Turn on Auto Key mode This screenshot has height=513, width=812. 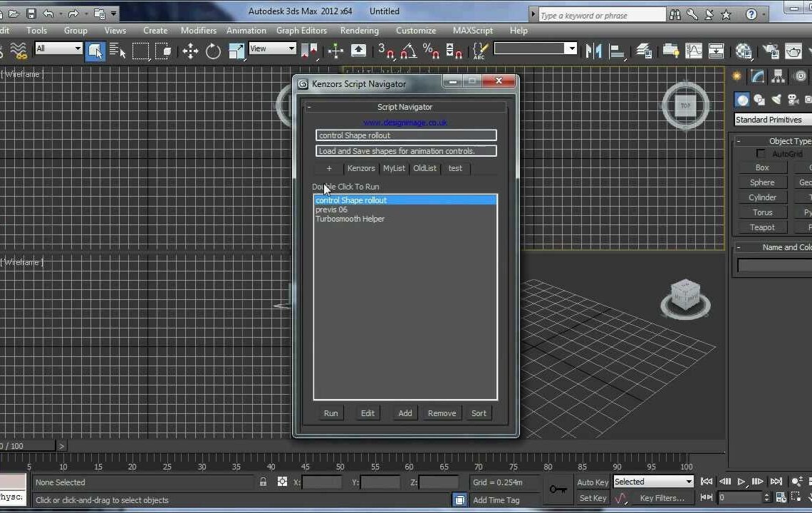coord(592,482)
